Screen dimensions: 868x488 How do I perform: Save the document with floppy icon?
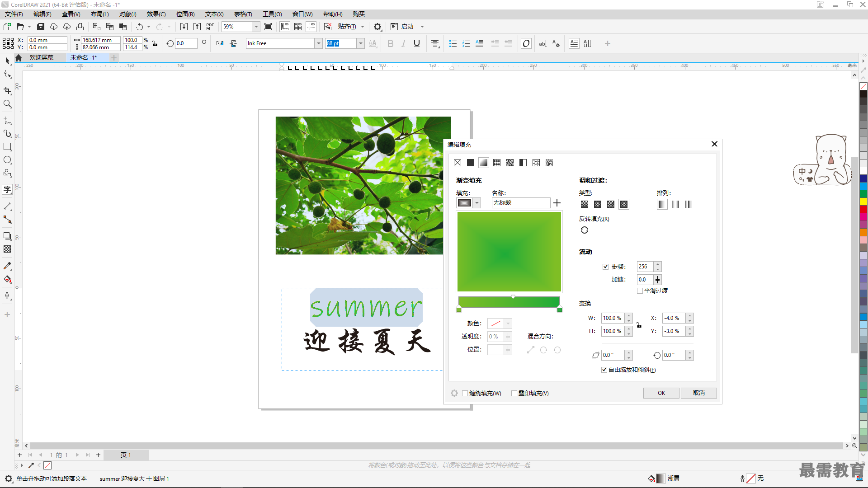[41, 27]
